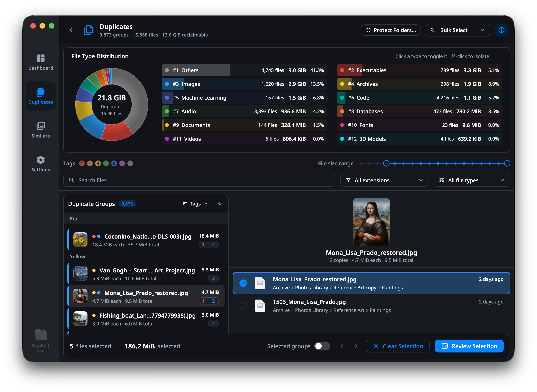
Task: Toggle the Executables file type row
Action: tap(419, 70)
